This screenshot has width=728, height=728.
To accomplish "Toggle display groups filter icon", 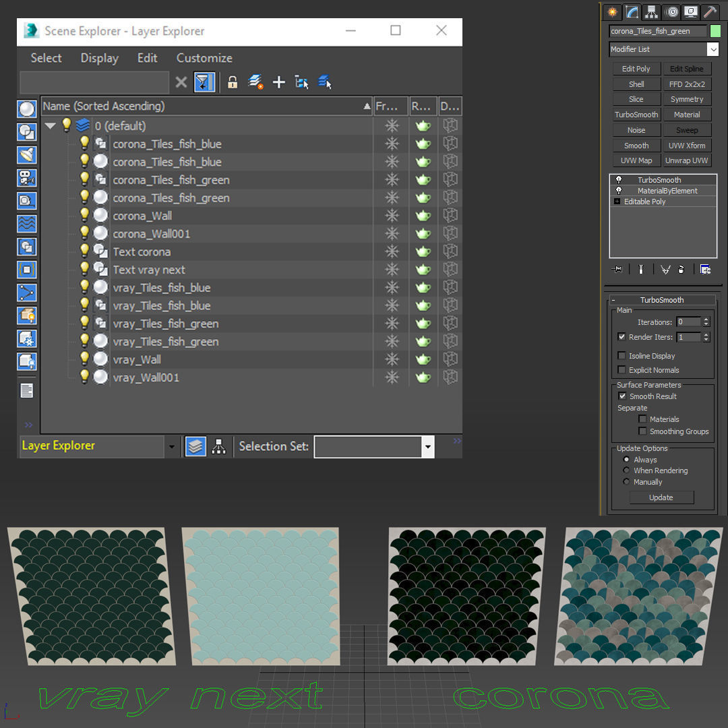I will pos(27,247).
